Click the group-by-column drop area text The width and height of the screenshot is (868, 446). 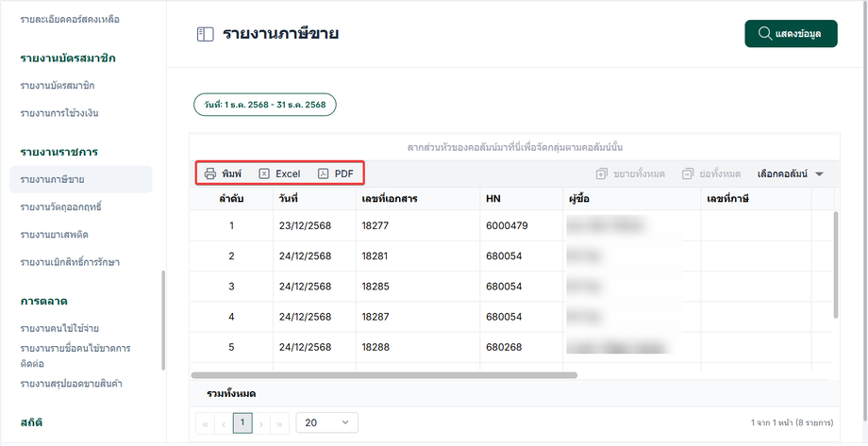[515, 148]
